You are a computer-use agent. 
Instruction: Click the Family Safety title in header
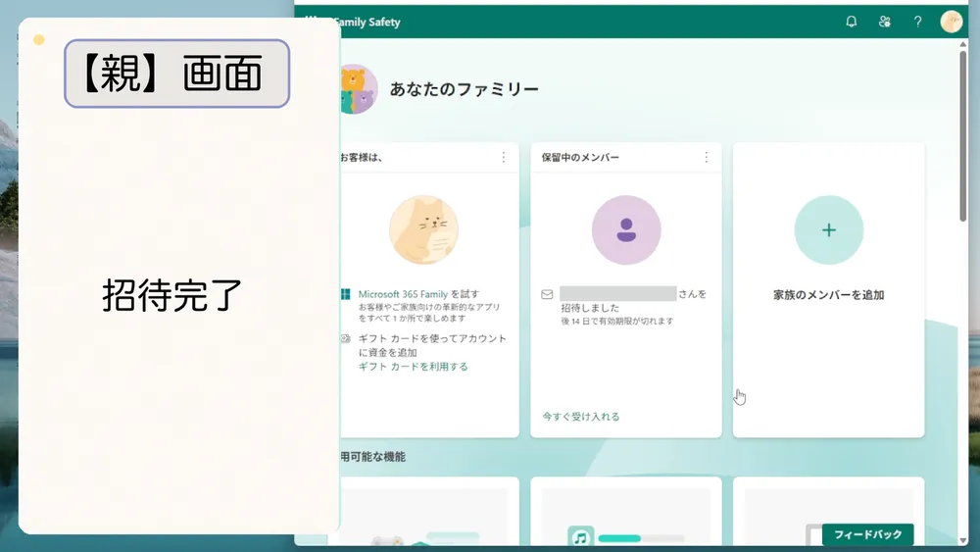(367, 22)
